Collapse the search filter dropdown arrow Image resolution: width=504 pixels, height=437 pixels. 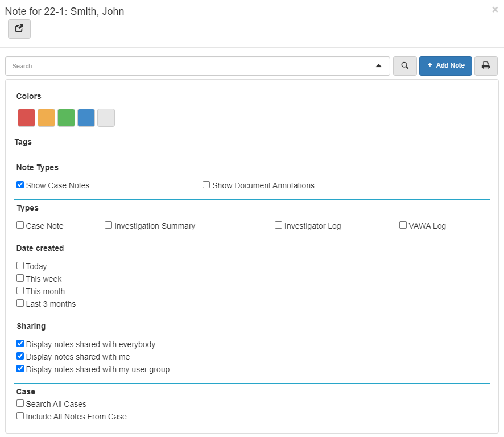pos(379,66)
